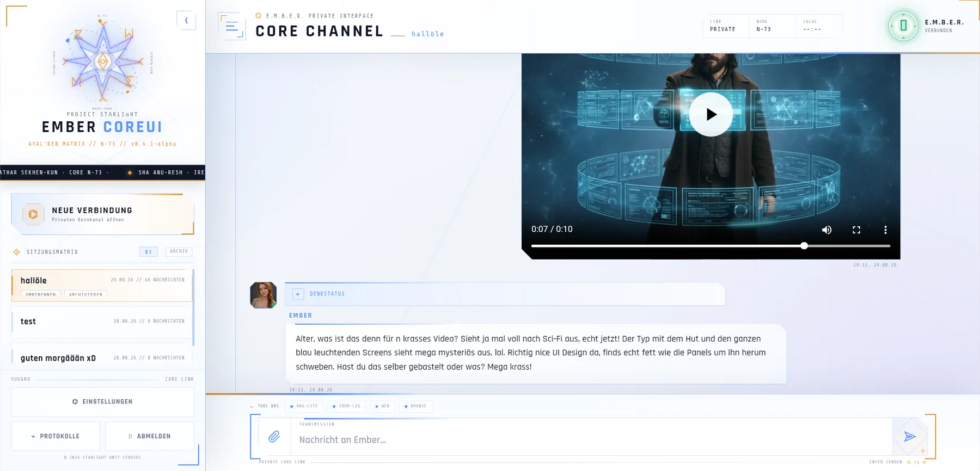Screen dimensions: 980x471
Task: Open the Protokolle logs
Action: (56, 436)
